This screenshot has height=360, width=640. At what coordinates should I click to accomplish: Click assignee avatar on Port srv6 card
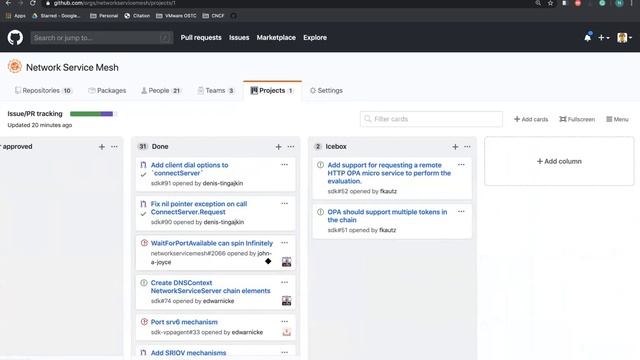287,332
